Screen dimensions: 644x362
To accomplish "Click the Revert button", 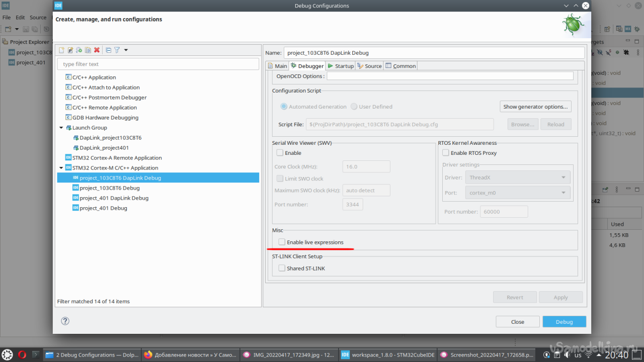I will pos(515,297).
